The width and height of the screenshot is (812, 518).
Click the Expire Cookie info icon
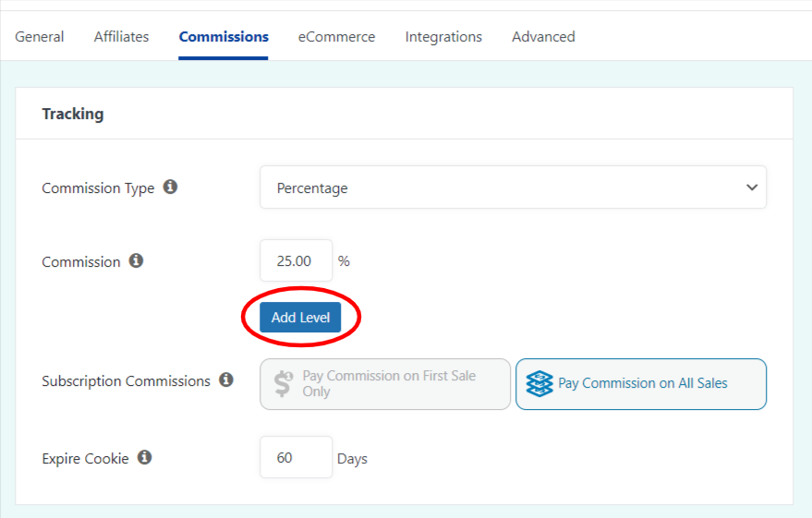pyautogui.click(x=144, y=458)
